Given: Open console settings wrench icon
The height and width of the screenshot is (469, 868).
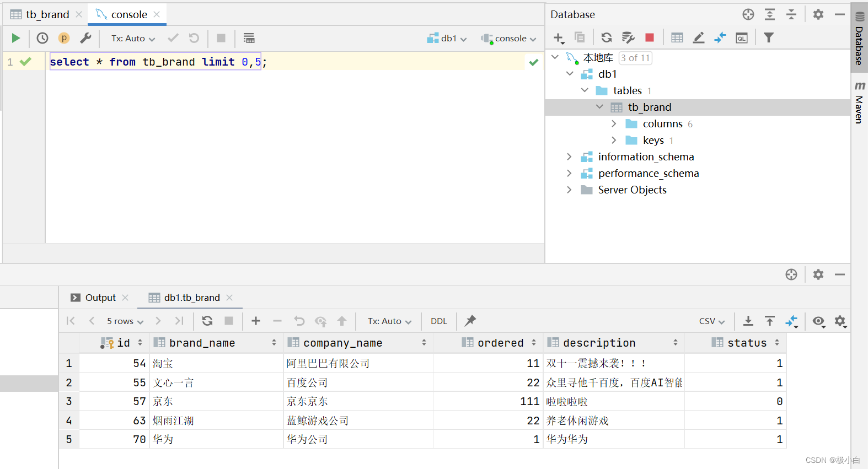Looking at the screenshot, I should (85, 38).
